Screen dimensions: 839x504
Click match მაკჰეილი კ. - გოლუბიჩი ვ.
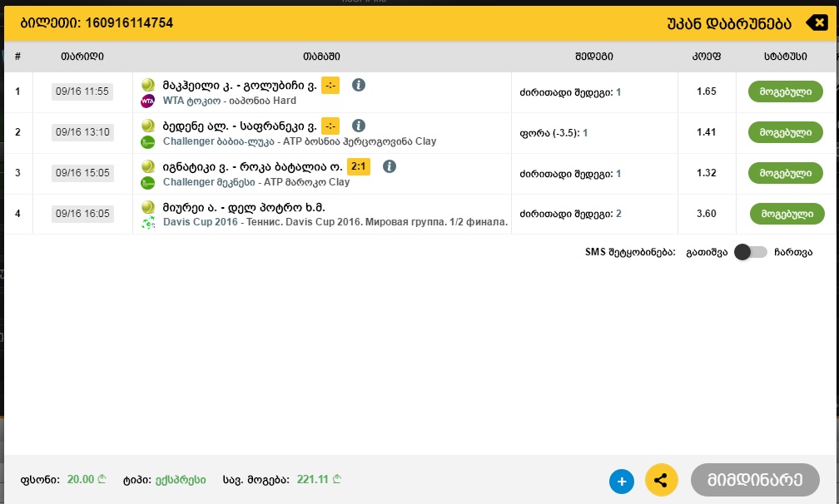pos(239,86)
